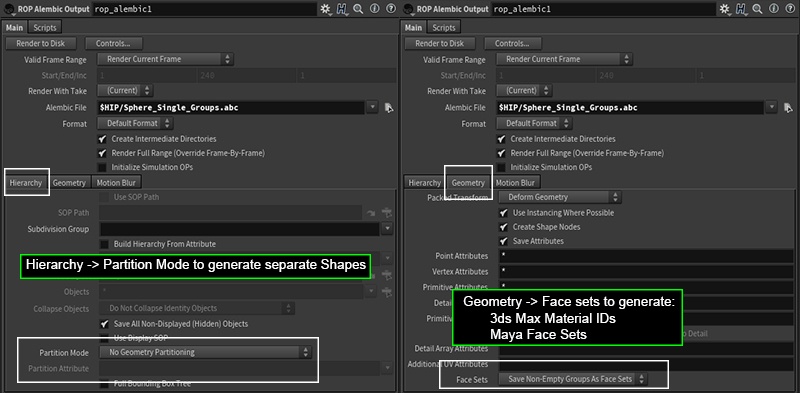Open gear settings menu in left panel
800x393 pixels.
pos(325,9)
